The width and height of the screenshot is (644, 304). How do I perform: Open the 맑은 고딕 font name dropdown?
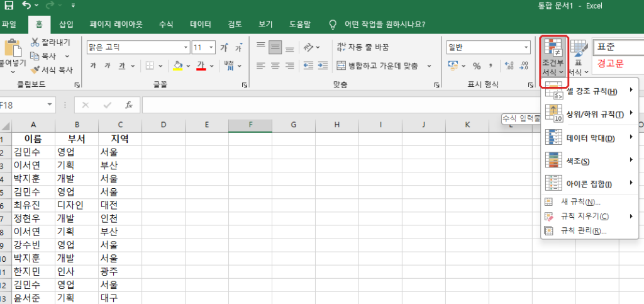(x=186, y=48)
